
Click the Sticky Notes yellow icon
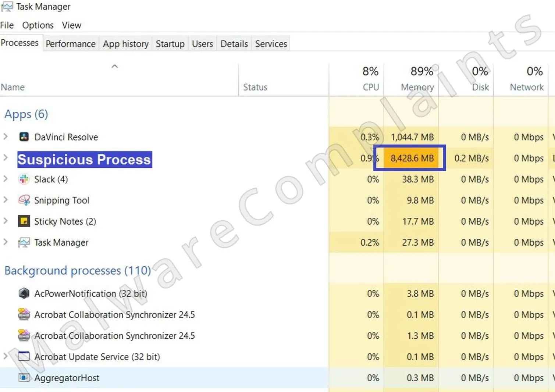24,221
